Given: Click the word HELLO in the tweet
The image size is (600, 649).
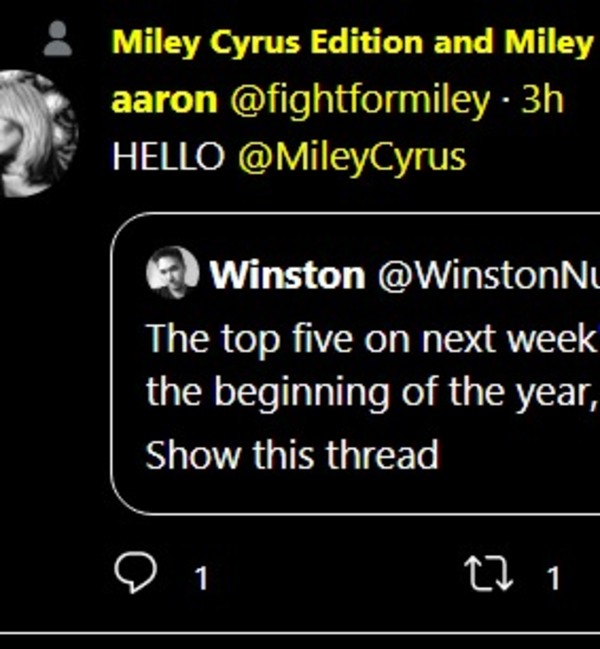Looking at the screenshot, I should 168,157.
